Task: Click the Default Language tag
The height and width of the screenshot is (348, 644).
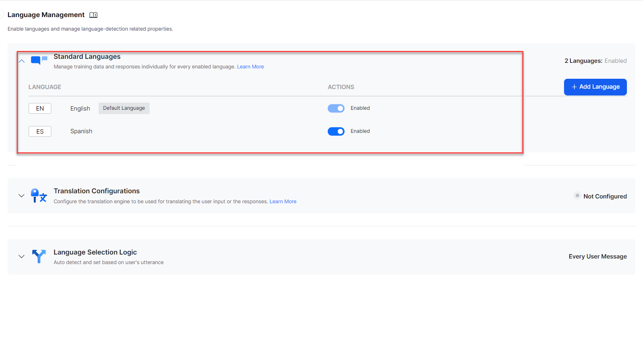Action: [x=124, y=108]
